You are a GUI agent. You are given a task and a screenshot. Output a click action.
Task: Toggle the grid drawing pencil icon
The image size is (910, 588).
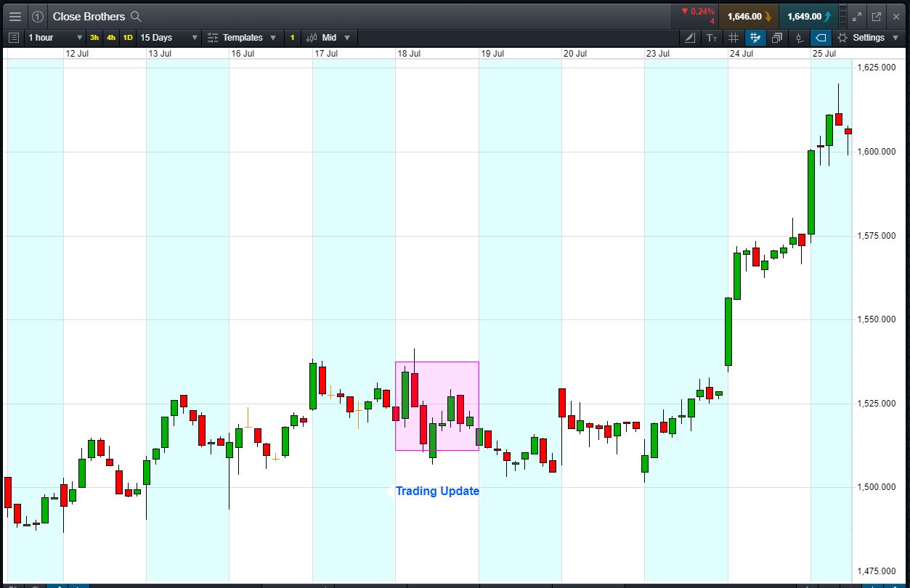click(755, 37)
